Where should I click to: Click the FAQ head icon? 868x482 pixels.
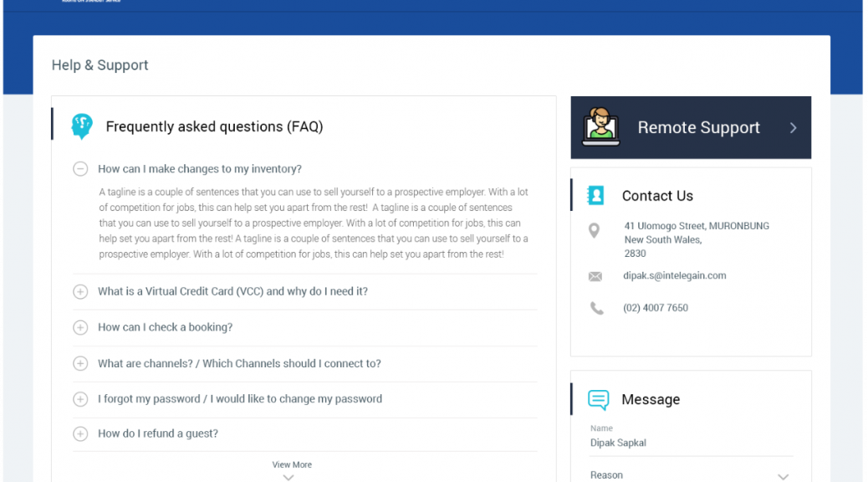(x=82, y=126)
